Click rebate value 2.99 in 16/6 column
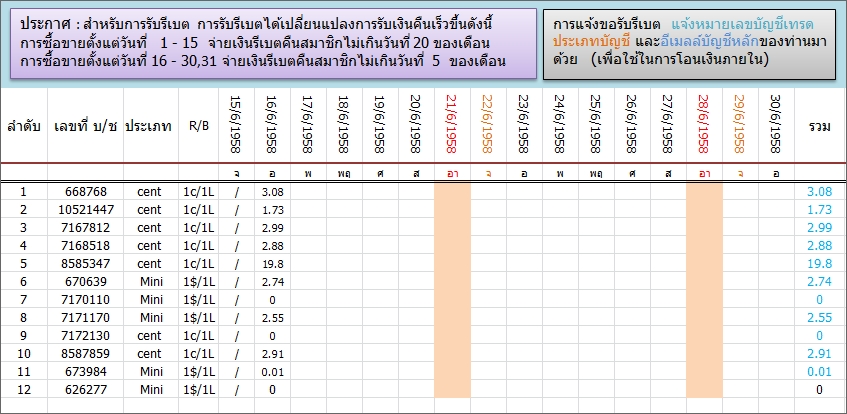Viewport: 847px width, 414px height. [x=272, y=228]
